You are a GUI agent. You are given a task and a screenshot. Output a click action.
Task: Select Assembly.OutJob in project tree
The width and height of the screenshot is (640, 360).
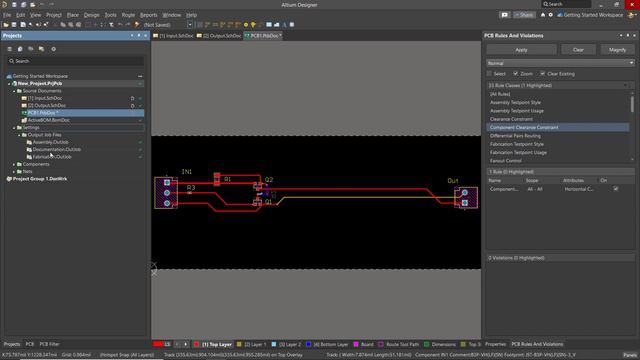(x=51, y=142)
